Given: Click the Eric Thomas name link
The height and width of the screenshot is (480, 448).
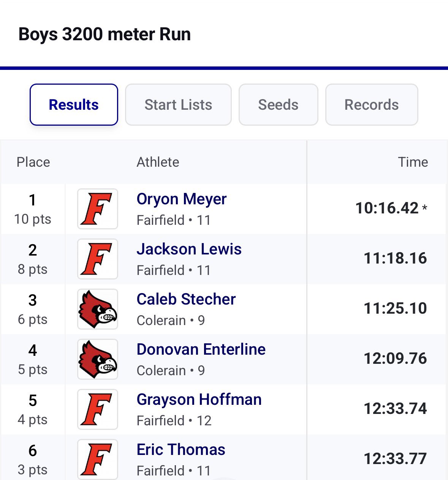Looking at the screenshot, I should click(x=181, y=450).
